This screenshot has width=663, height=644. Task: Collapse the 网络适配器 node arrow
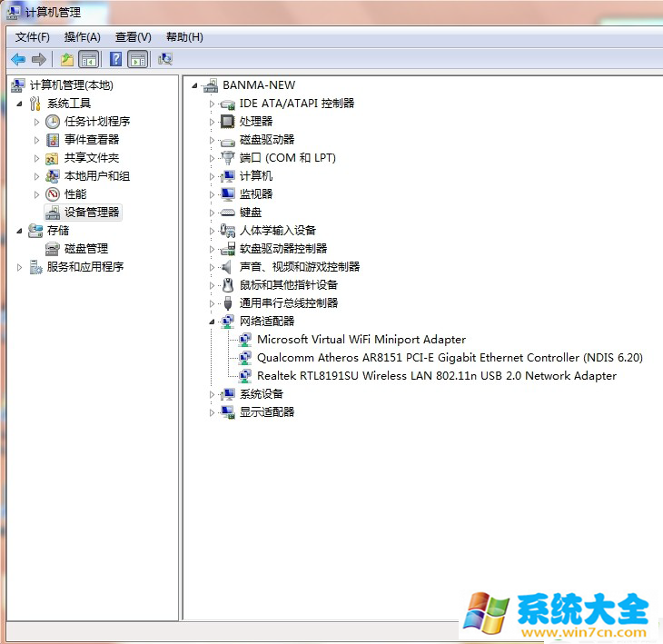click(212, 322)
